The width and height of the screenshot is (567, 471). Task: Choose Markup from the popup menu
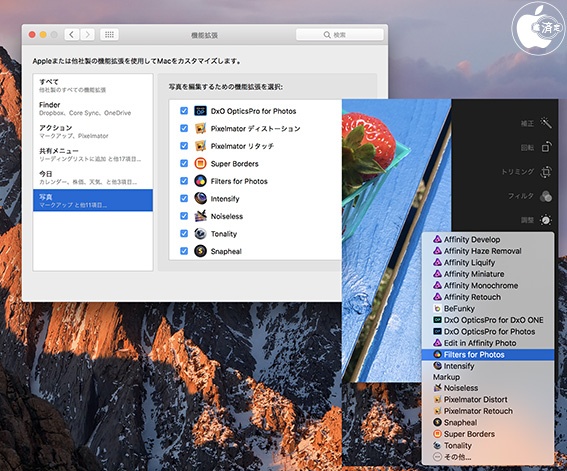[x=488, y=377]
